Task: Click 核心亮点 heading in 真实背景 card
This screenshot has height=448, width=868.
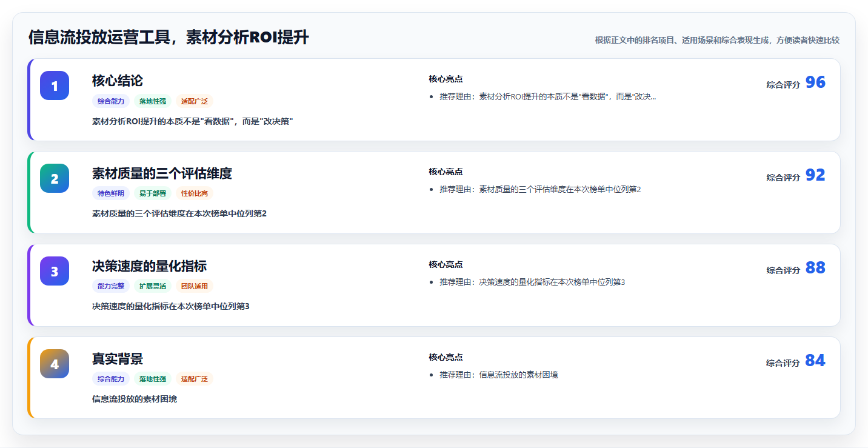Action: tap(446, 357)
